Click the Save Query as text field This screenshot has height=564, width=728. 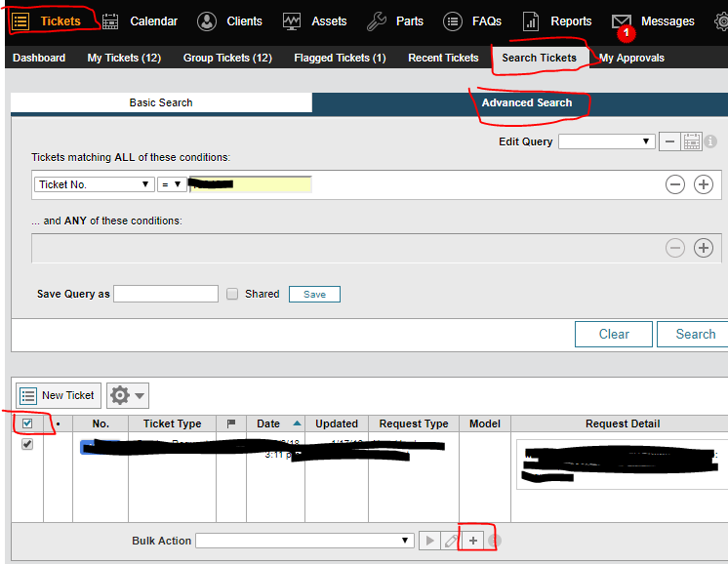166,294
